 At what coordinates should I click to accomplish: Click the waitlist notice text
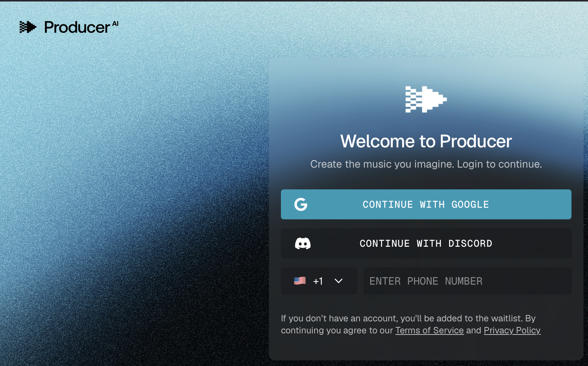408,318
